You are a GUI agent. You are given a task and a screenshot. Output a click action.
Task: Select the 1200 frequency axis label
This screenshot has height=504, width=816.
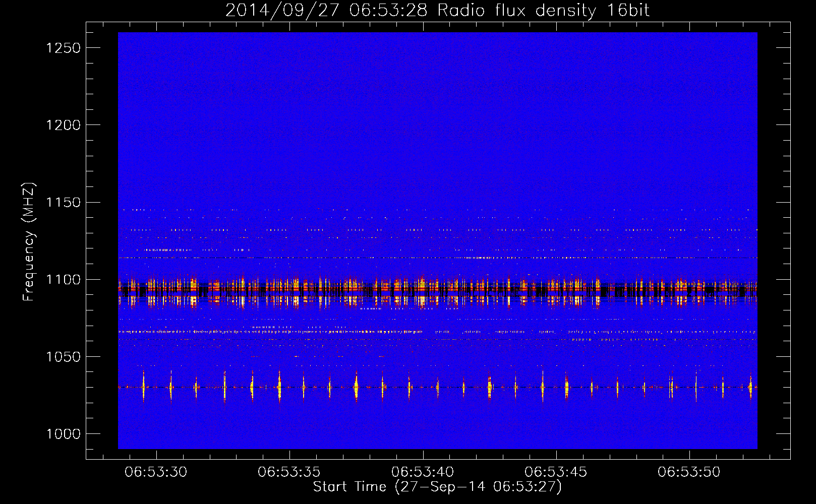click(x=64, y=125)
